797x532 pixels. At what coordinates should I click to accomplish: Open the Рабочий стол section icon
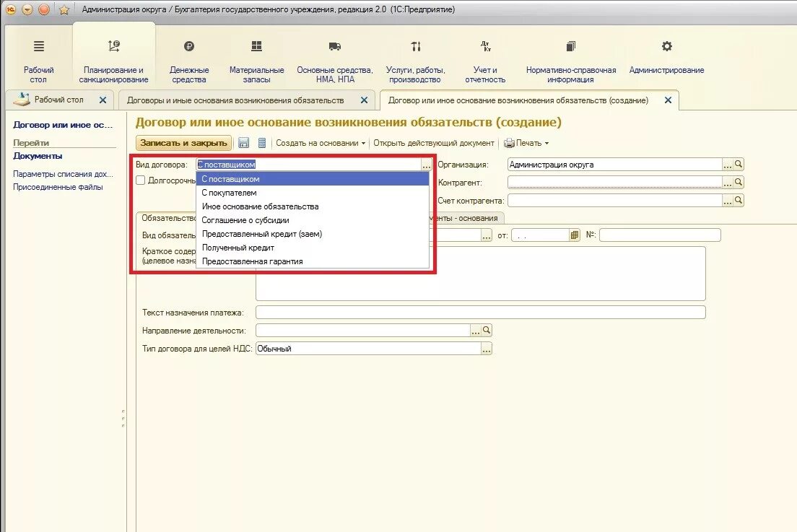pos(39,46)
